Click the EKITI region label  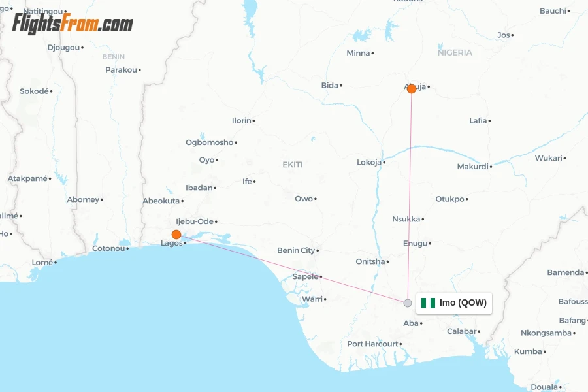[x=293, y=165]
